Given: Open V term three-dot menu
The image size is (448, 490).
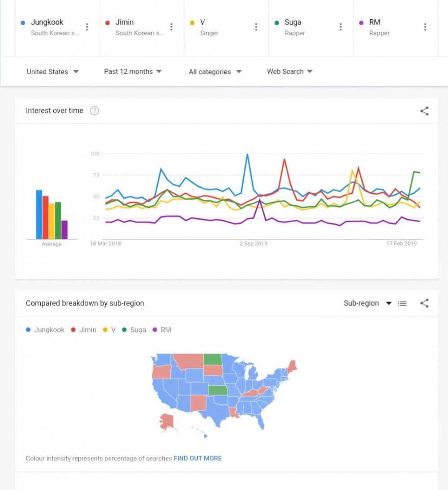Looking at the screenshot, I should click(x=256, y=27).
